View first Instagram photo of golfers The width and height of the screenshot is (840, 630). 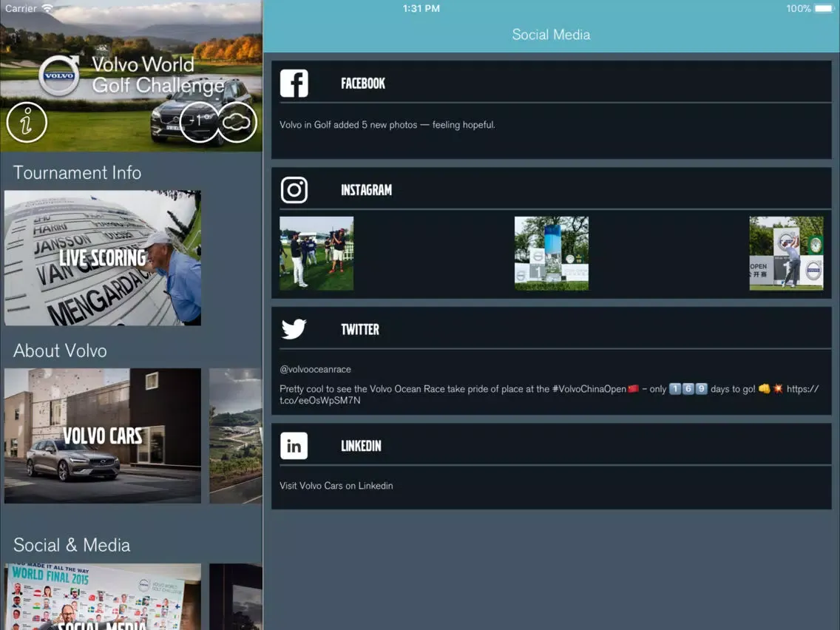point(316,254)
